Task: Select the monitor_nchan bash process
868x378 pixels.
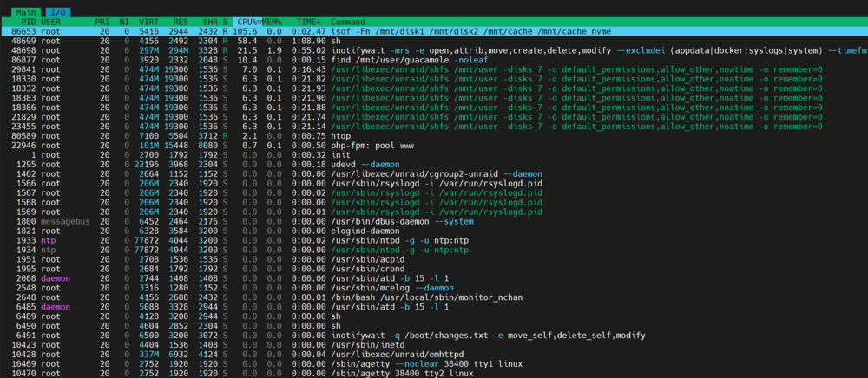Action: [x=434, y=297]
